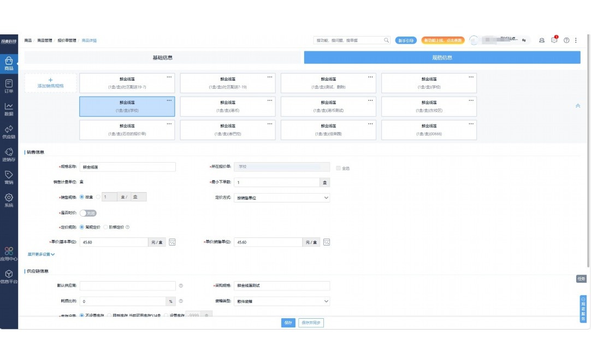Expand 展开更多设置 section
The height and width of the screenshot is (364, 591).
(42, 254)
